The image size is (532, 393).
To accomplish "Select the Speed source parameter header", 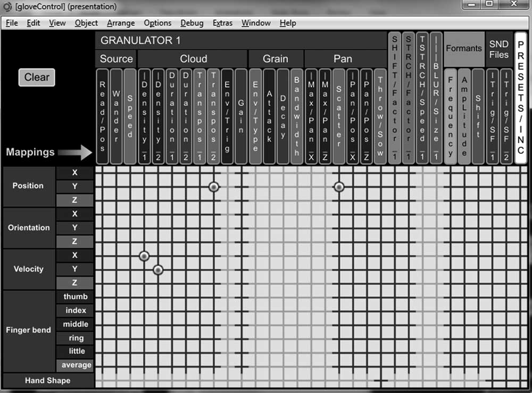I will [x=130, y=116].
